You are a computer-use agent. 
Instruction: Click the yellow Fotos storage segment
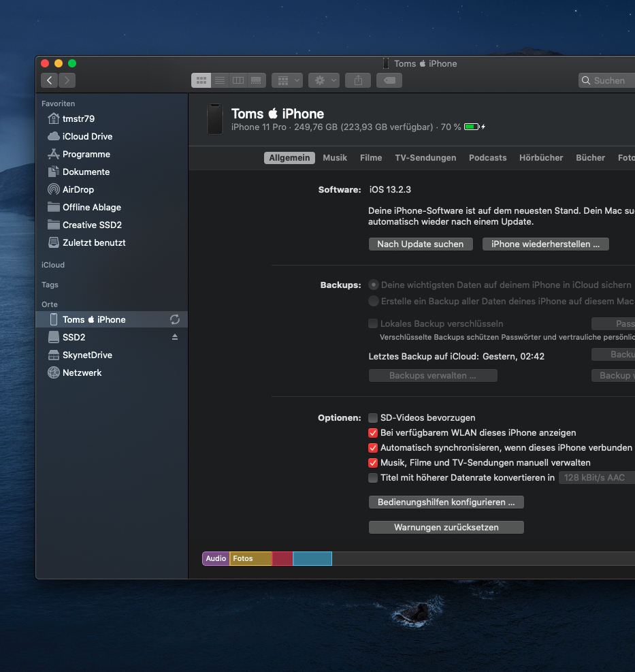click(x=250, y=558)
